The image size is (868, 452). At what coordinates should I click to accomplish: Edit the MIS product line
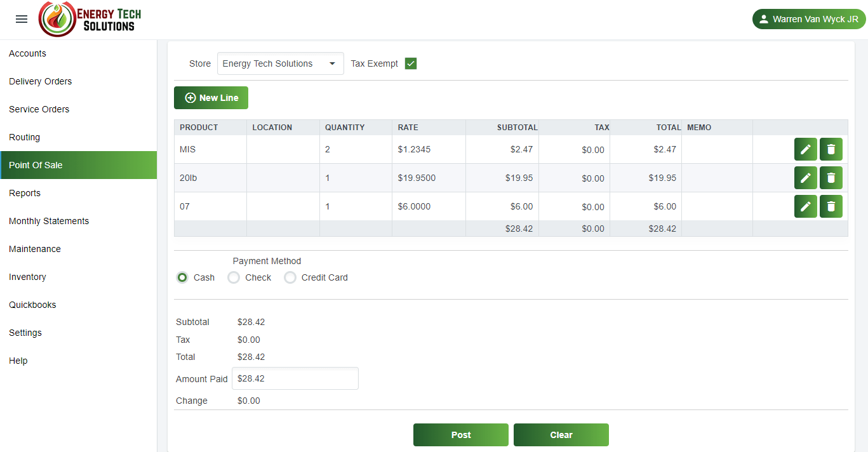pos(805,149)
